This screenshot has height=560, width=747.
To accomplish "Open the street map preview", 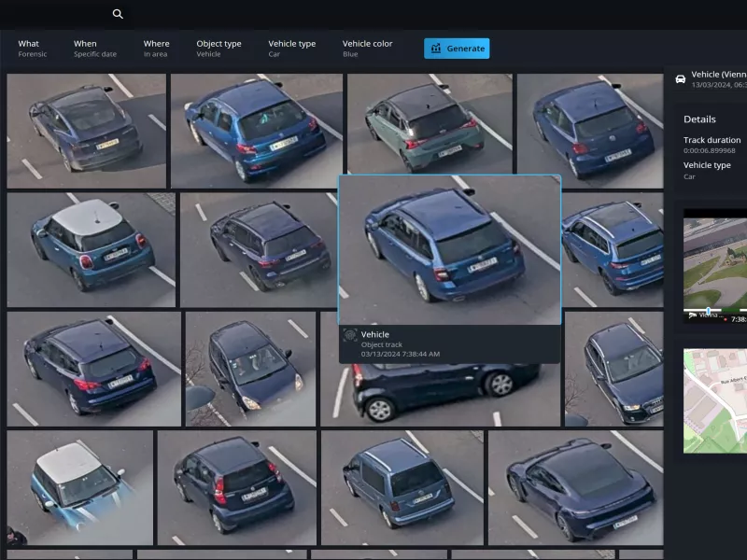I will pos(715,400).
